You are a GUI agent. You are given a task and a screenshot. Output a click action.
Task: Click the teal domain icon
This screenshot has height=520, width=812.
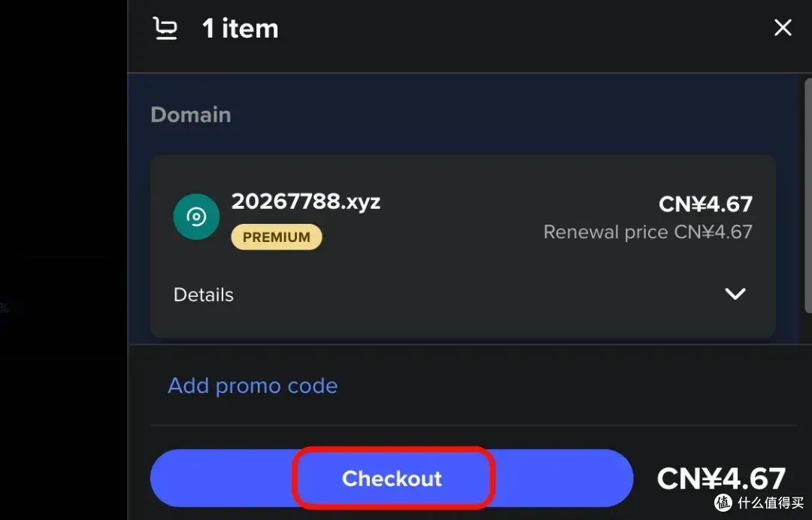[x=196, y=217]
